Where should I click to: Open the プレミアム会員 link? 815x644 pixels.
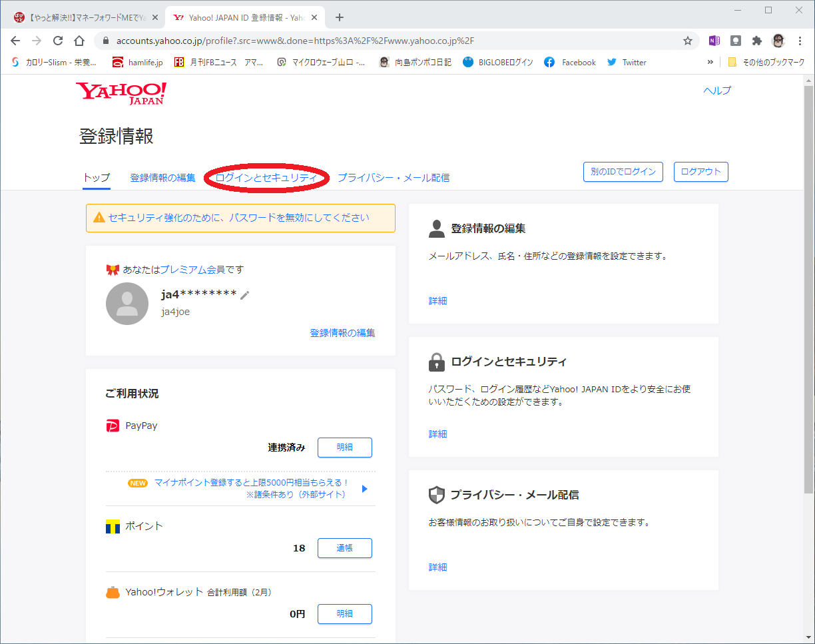pos(192,270)
